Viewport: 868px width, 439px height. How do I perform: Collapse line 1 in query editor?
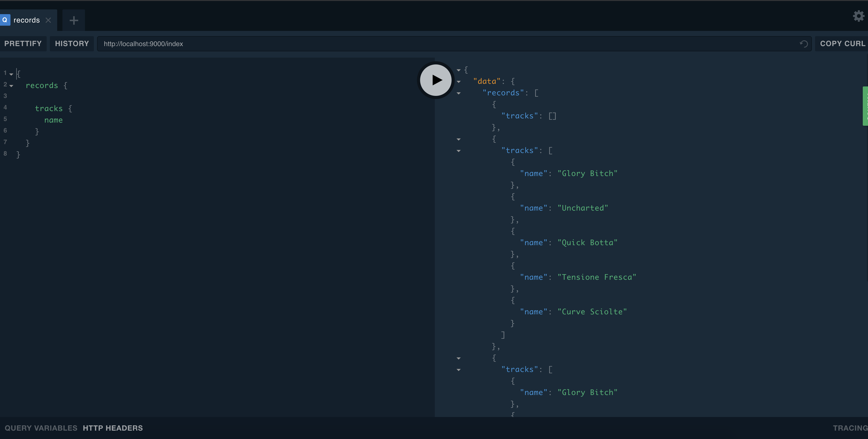pyautogui.click(x=11, y=74)
